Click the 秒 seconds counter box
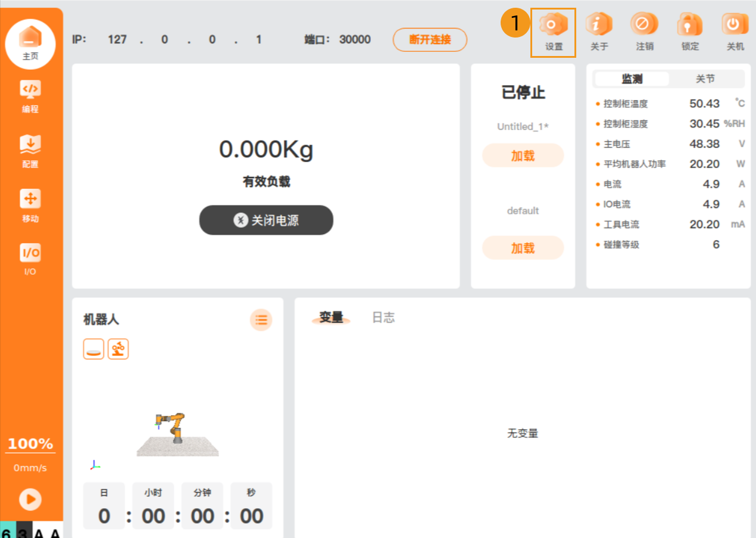 (x=251, y=506)
